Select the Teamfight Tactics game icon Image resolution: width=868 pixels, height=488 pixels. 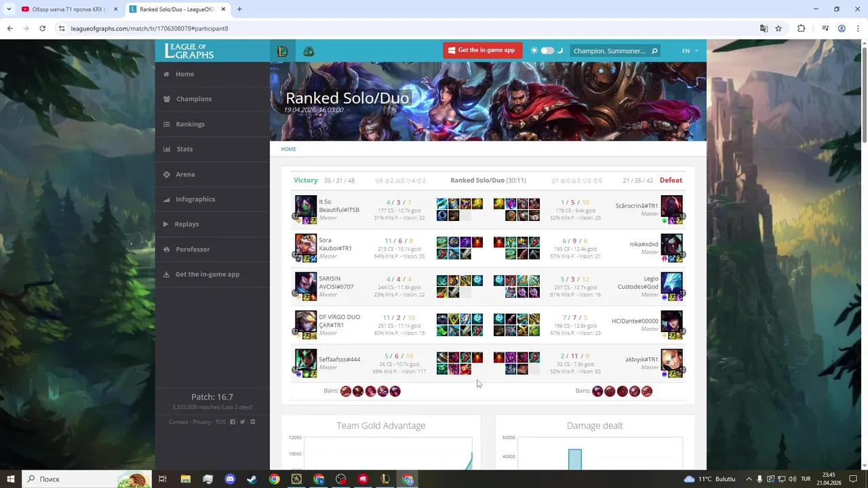point(309,51)
